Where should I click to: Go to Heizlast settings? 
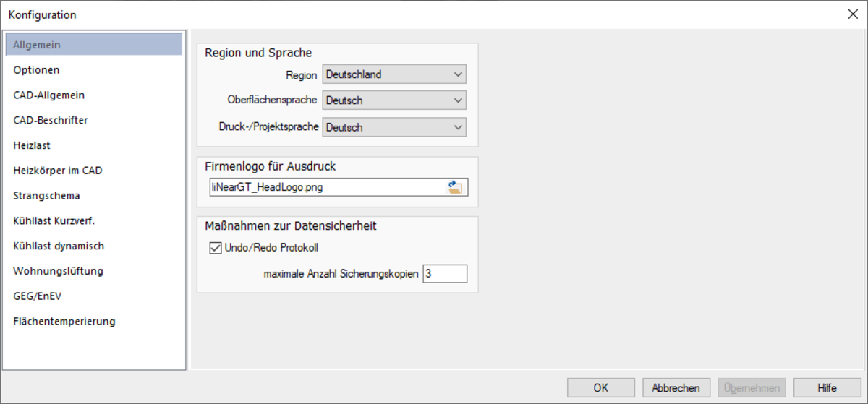(94, 145)
